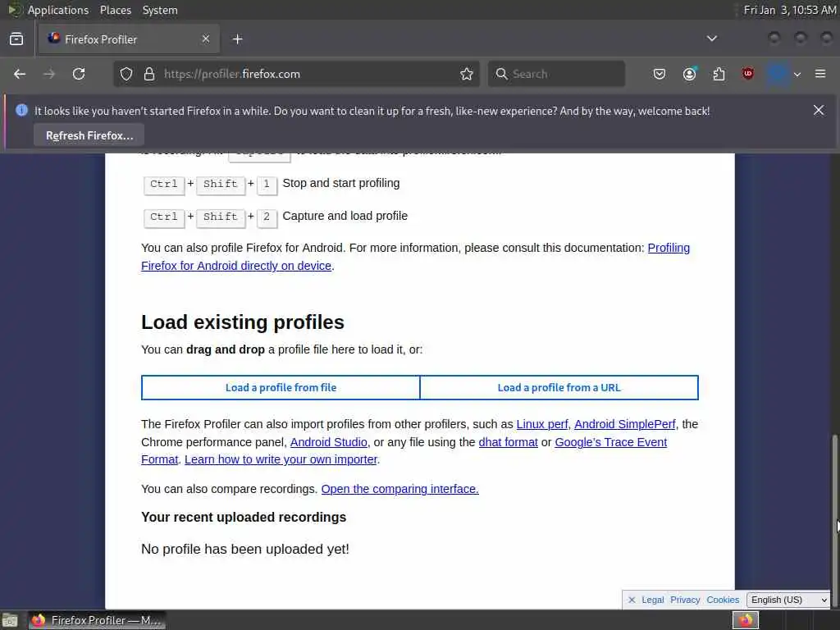Viewport: 840px width, 630px height.
Task: Open the Firefox account icon
Action: [x=689, y=74]
